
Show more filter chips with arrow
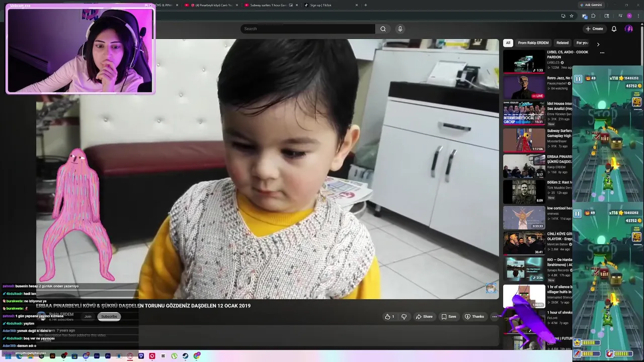pos(598,44)
